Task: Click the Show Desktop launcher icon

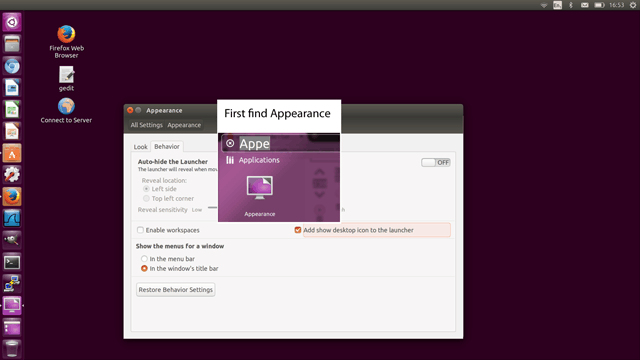Action: 12,328
